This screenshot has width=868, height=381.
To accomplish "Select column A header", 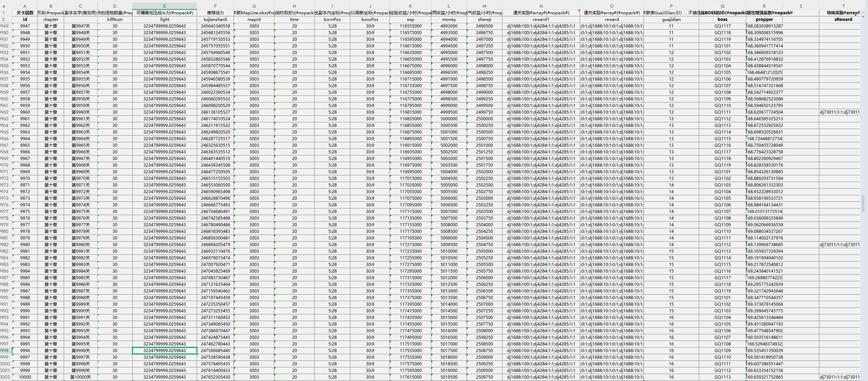I will tap(25, 6).
